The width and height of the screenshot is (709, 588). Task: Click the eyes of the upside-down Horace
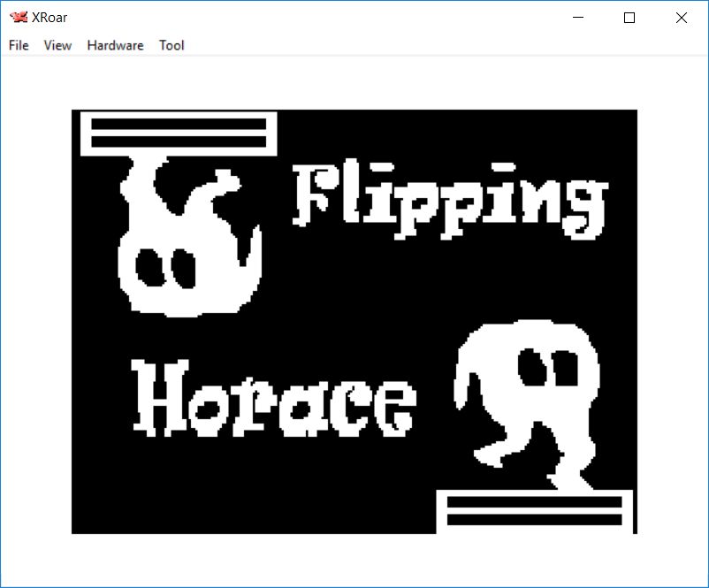point(165,265)
